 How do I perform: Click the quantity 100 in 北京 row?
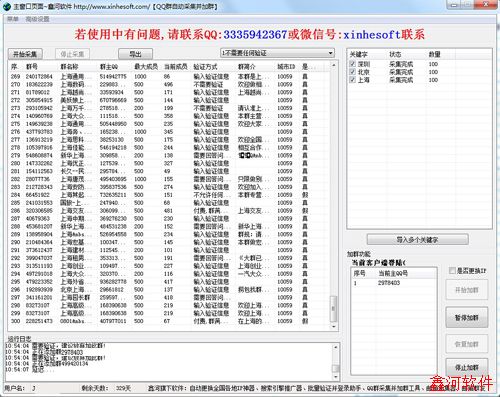[433, 72]
